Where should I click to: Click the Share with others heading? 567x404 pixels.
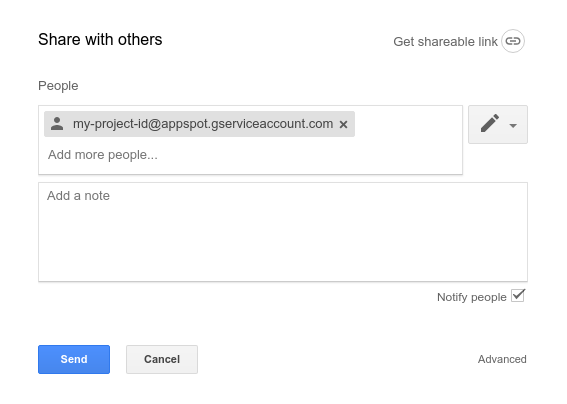tap(100, 39)
